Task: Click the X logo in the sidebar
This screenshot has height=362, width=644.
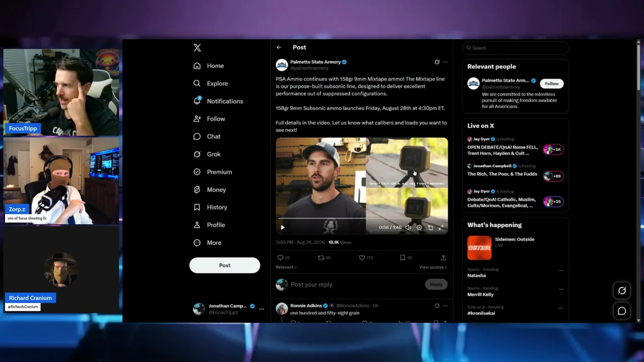Action: (x=197, y=48)
